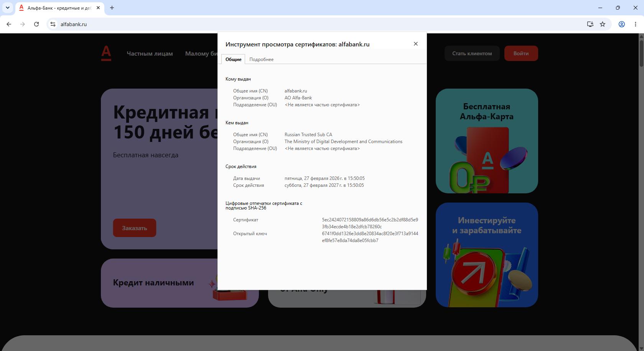This screenshot has width=644, height=351.
Task: Select the public key fingerprint value
Action: (370, 237)
